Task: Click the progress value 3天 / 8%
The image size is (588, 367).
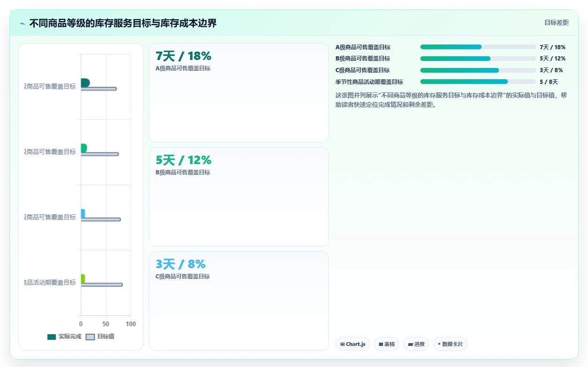Action: [551, 70]
